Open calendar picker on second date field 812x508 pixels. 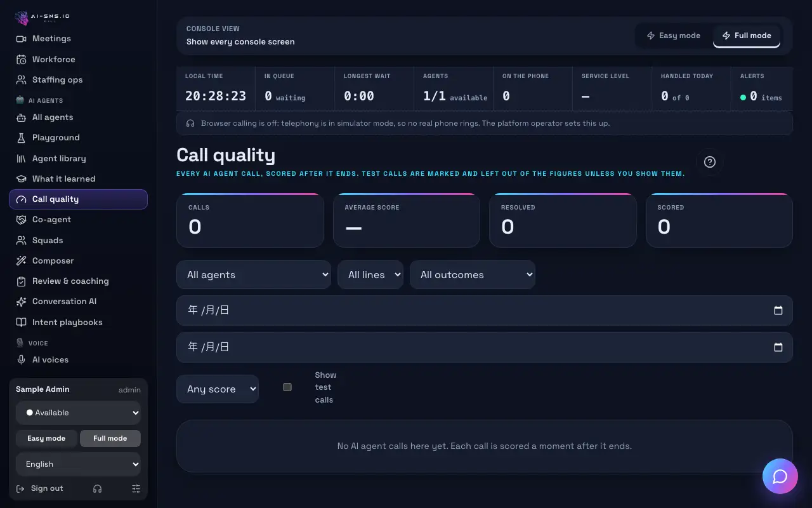tap(778, 347)
